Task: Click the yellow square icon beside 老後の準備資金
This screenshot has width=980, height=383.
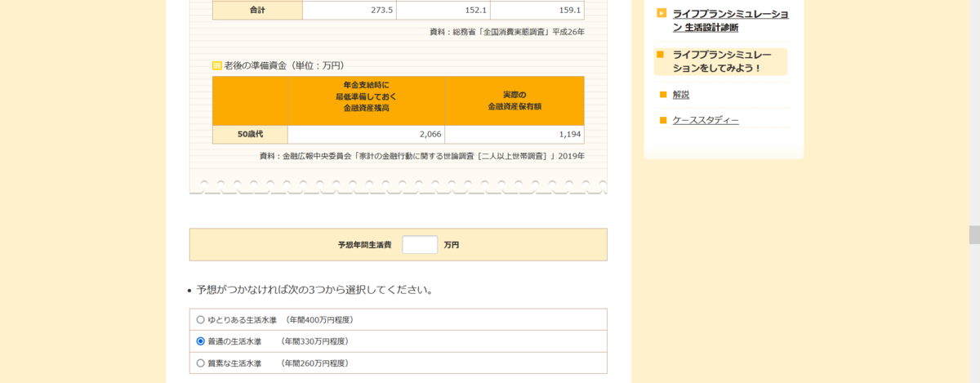Action: [x=217, y=65]
